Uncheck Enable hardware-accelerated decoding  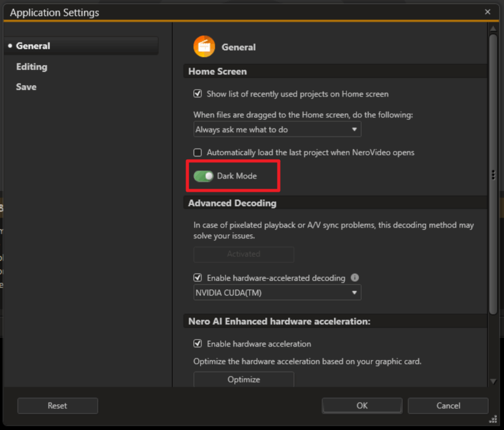(x=197, y=277)
